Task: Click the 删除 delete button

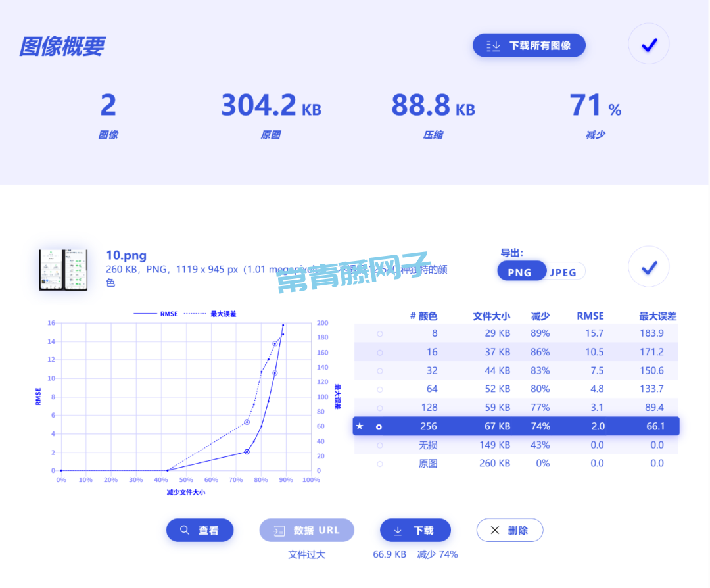Action: coord(509,530)
